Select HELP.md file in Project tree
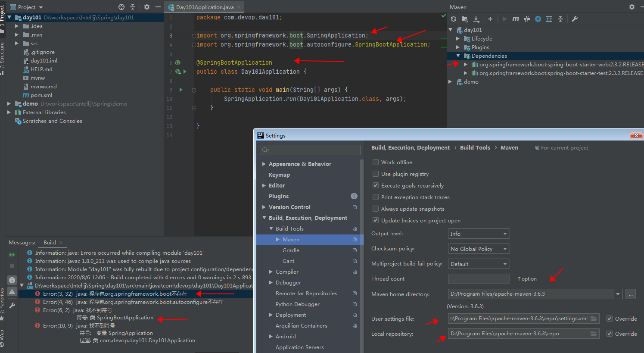 click(x=41, y=69)
